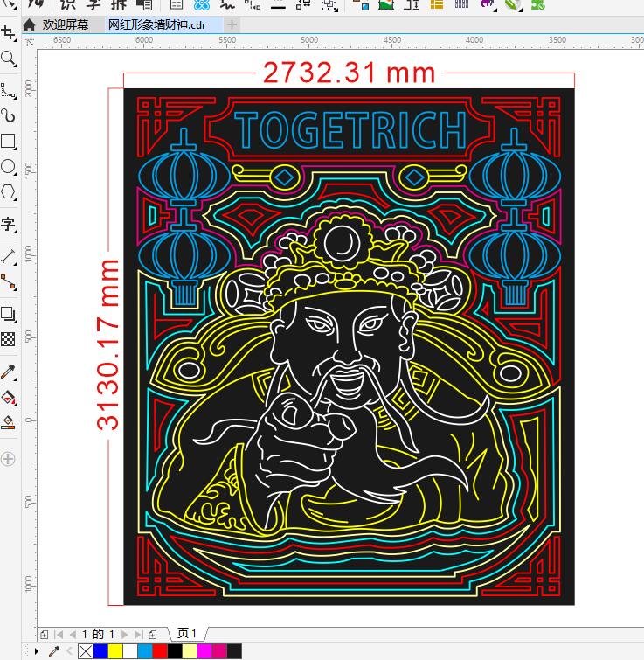Click the green landscape image toolbar icon
This screenshot has height=660, width=644.
click(x=386, y=4)
